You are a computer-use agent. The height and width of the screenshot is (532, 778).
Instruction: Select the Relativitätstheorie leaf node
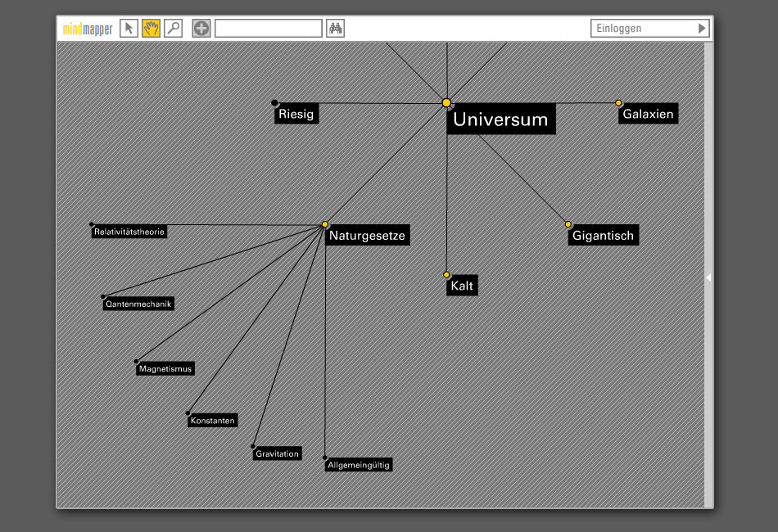click(129, 232)
